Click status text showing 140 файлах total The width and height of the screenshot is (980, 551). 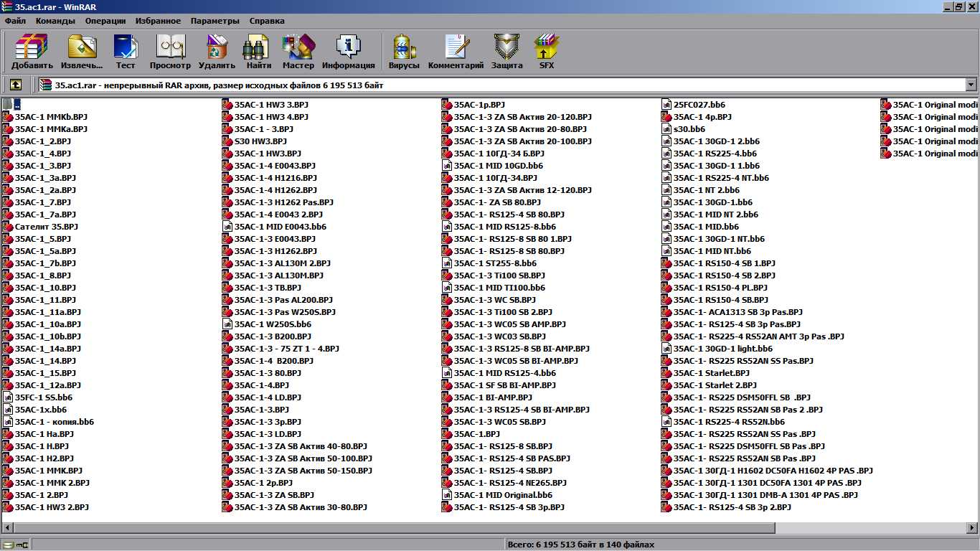point(580,545)
